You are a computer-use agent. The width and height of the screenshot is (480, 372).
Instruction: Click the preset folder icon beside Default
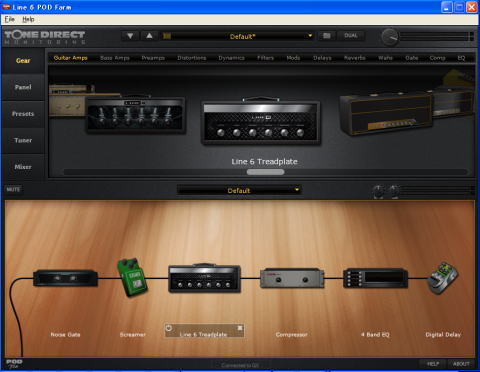pos(167,36)
